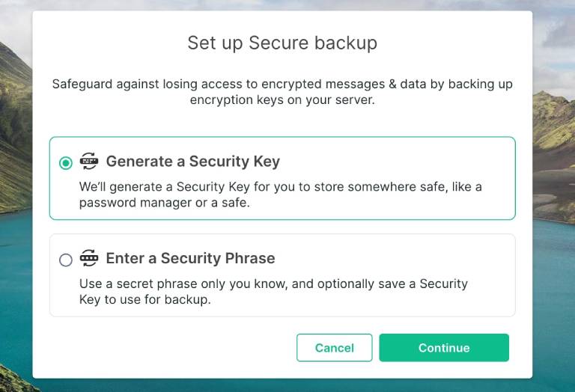575x392 pixels.
Task: Click the "We'll generate a Security Key" description text
Action: [x=281, y=195]
